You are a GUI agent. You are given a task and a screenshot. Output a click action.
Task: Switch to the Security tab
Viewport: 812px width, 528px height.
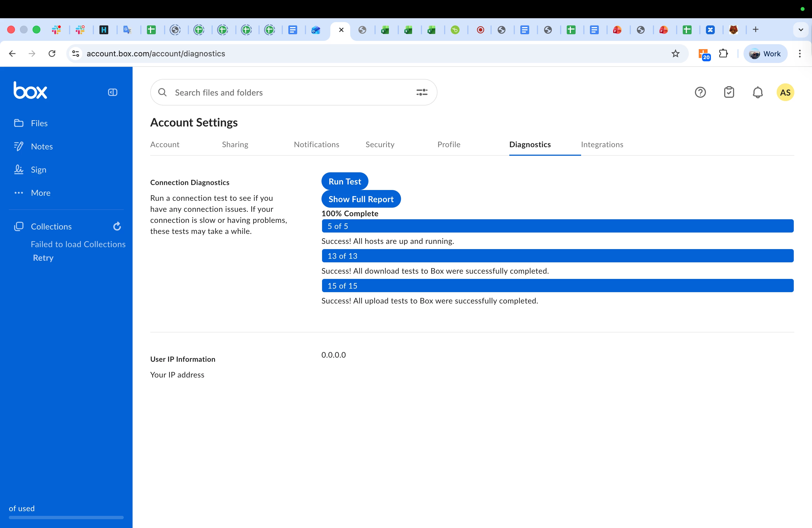(380, 145)
